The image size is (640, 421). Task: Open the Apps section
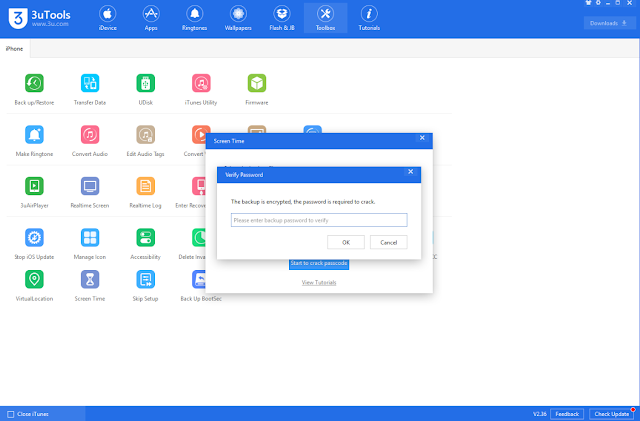click(x=151, y=18)
